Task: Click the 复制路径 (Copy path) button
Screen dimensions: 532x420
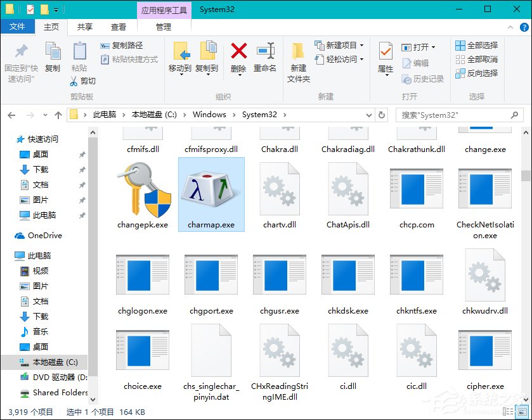Action: point(120,46)
